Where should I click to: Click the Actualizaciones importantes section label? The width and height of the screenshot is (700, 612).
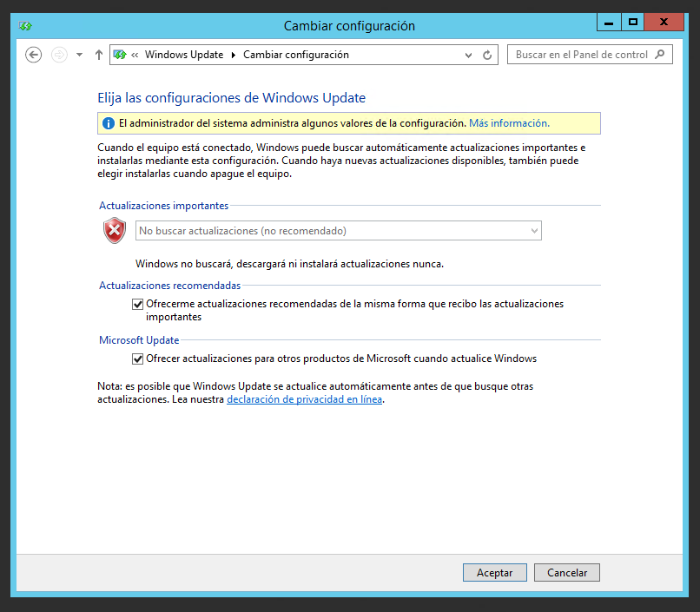164,206
